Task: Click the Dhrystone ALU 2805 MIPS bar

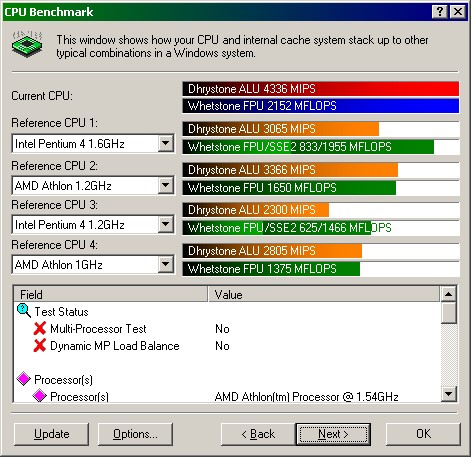Action: [272, 251]
